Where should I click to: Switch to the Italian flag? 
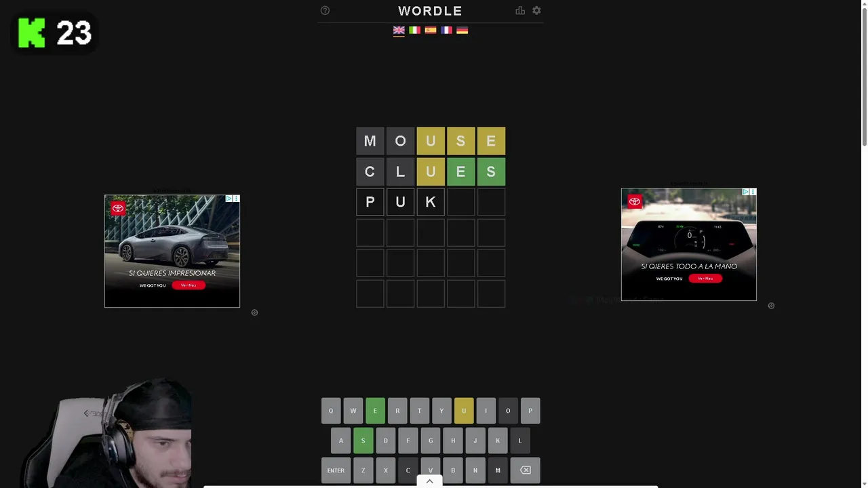click(x=414, y=30)
